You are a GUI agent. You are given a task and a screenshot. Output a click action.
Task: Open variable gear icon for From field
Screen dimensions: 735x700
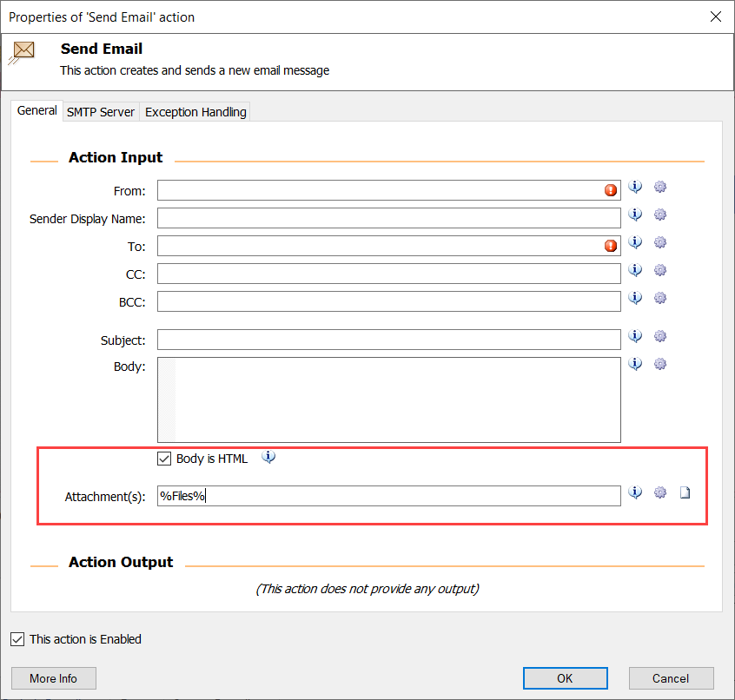660,187
